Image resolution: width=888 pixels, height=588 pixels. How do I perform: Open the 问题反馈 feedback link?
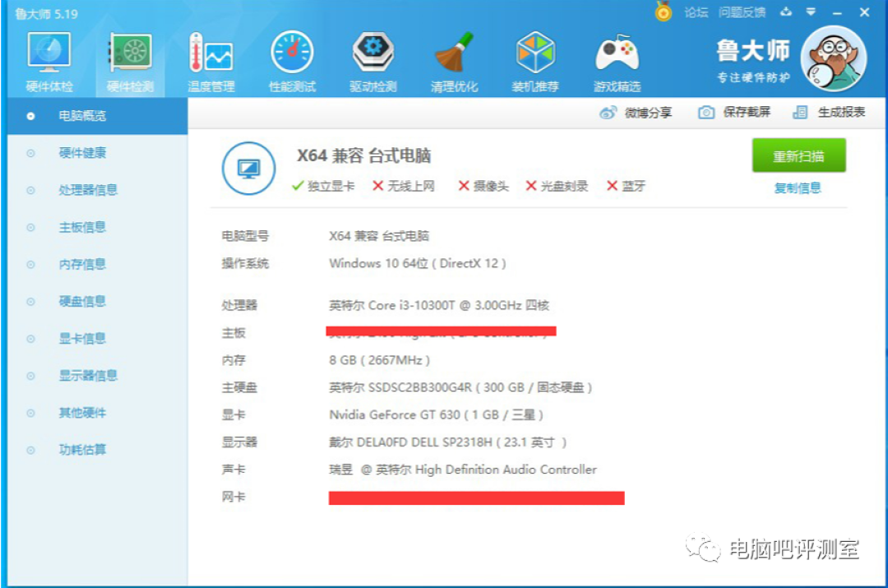pyautogui.click(x=742, y=12)
